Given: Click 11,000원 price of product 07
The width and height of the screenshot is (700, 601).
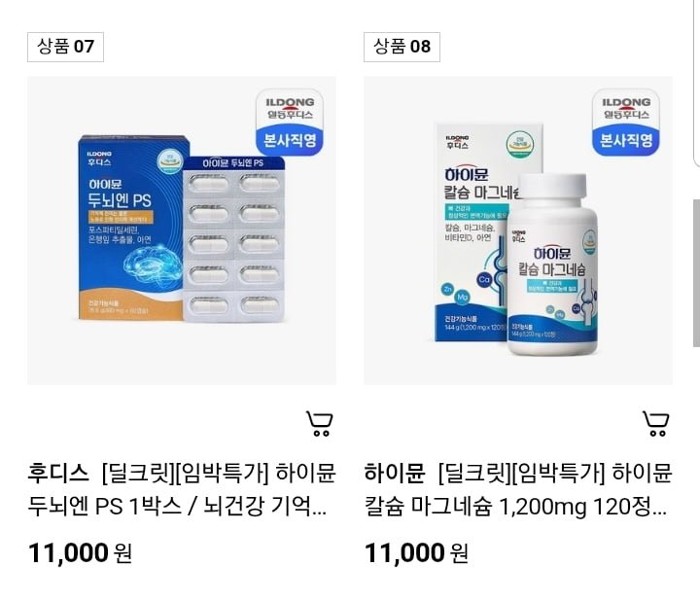Looking at the screenshot, I should pyautogui.click(x=80, y=552).
